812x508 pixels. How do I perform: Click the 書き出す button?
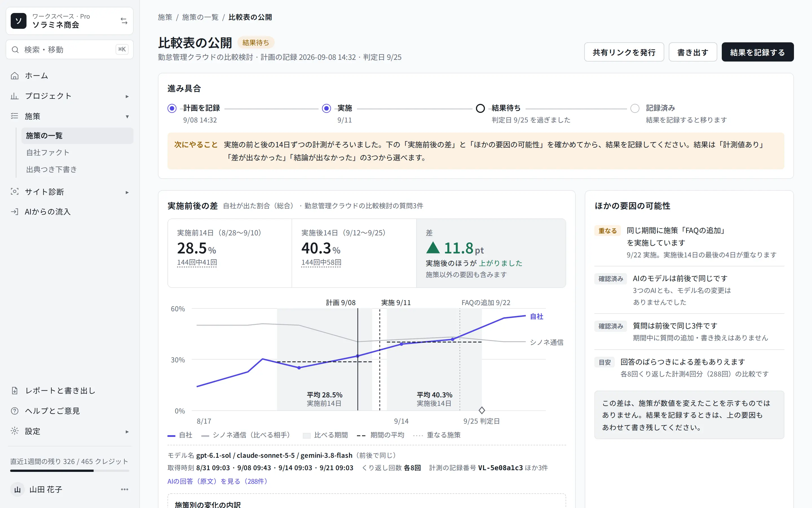pos(692,52)
